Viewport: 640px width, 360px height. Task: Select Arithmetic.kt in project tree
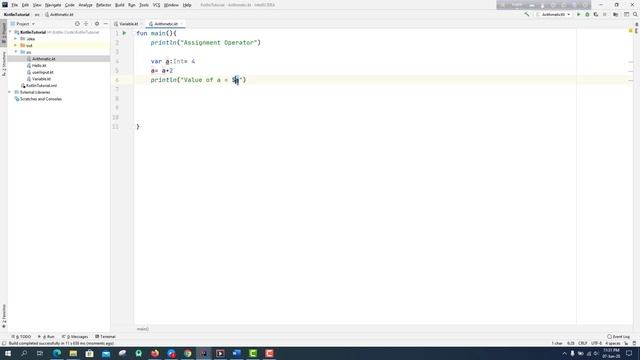pos(44,59)
